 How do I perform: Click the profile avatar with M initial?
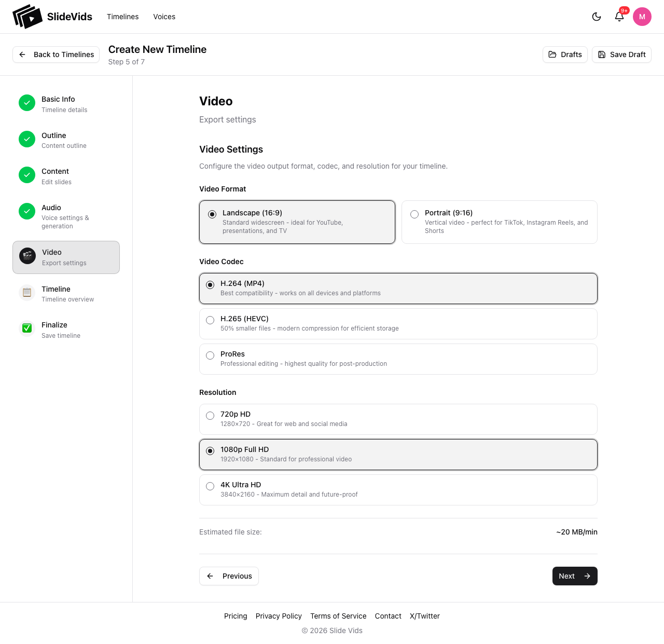tap(642, 16)
